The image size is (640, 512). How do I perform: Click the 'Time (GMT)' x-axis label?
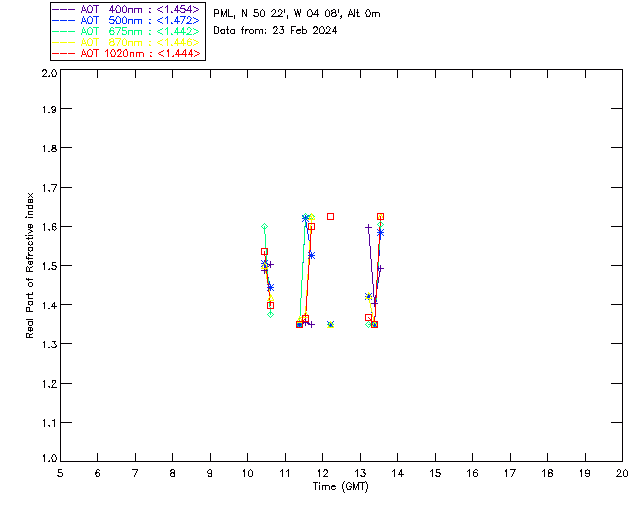(340, 487)
